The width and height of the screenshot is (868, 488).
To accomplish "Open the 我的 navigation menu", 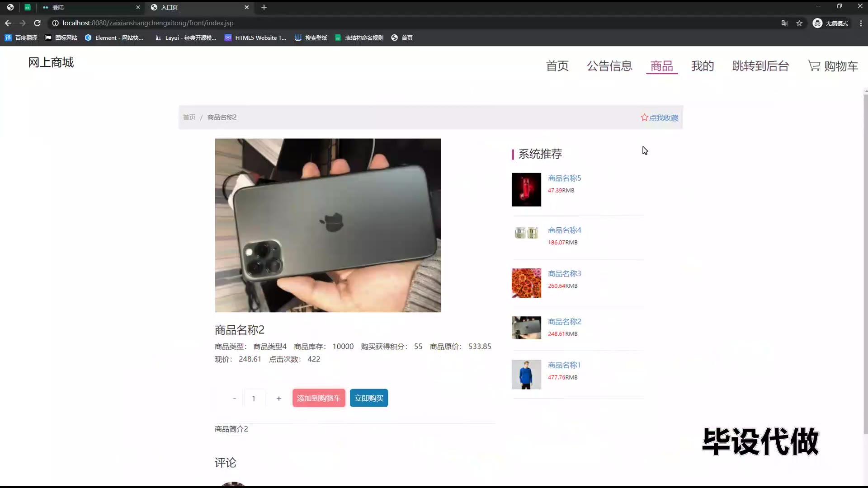I will 703,66.
